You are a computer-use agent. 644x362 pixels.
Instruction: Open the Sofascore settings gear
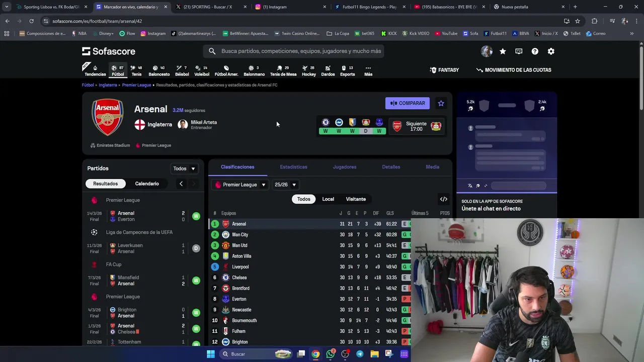551,51
